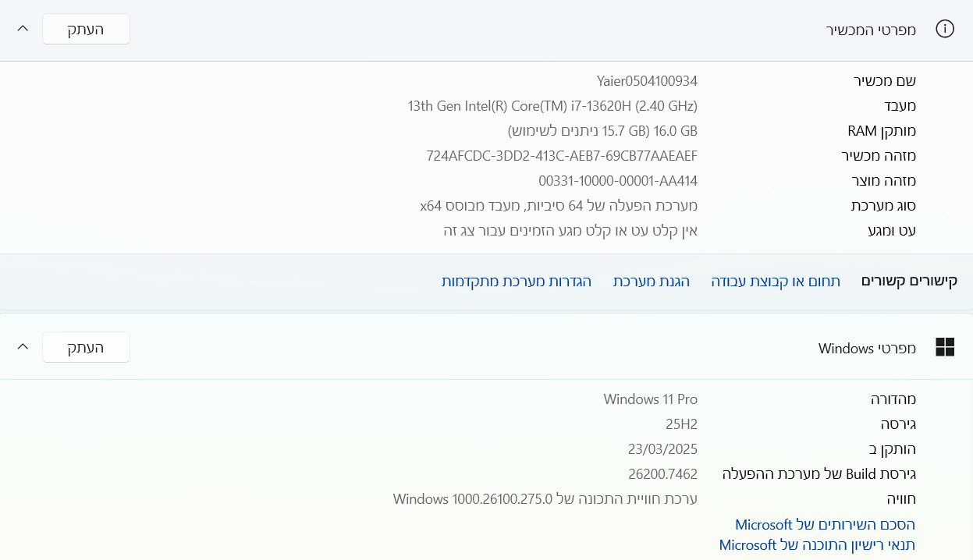Open the Microsoft software license terms link

click(x=817, y=544)
